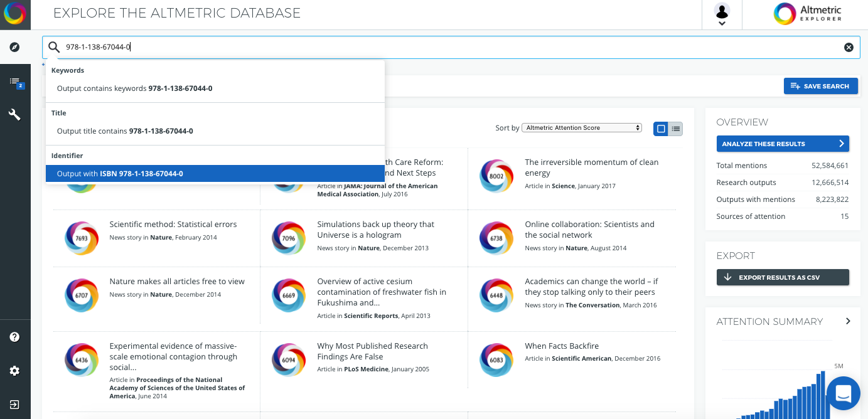
Task: Click Sources of attention value 15
Action: pyautogui.click(x=845, y=216)
